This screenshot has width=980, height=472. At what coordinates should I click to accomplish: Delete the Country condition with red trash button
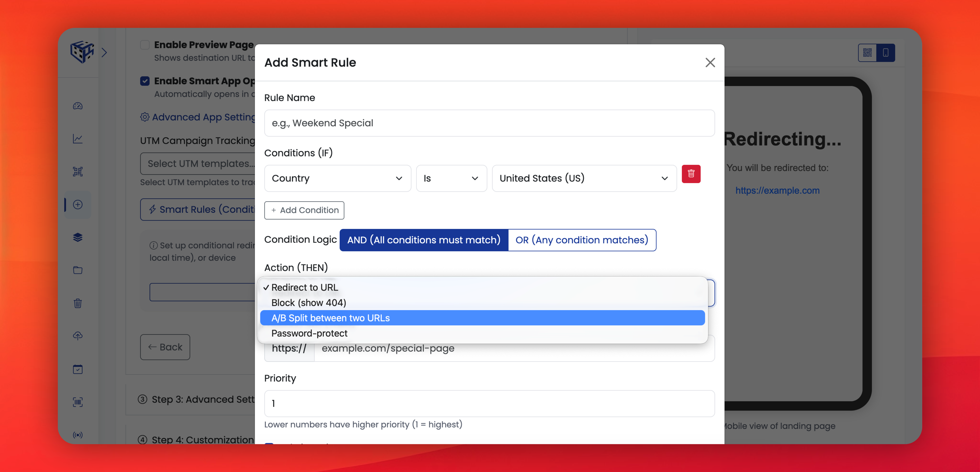(691, 174)
